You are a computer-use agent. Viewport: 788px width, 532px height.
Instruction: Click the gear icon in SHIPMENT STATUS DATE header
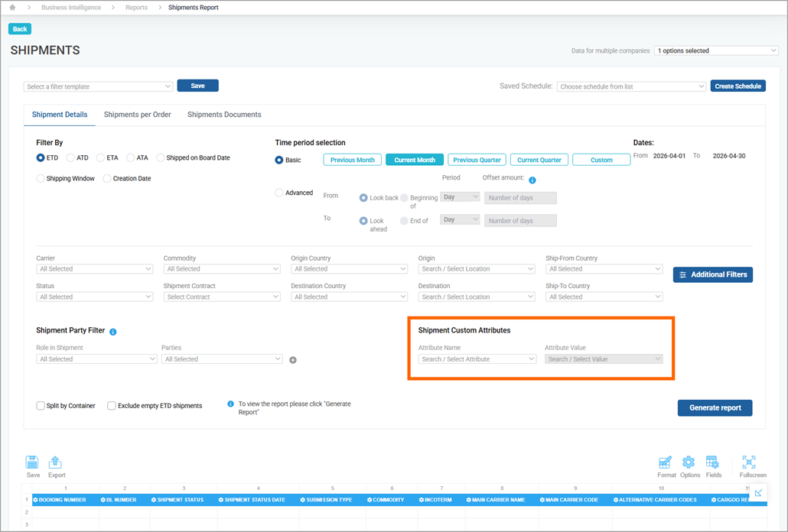(x=221, y=500)
